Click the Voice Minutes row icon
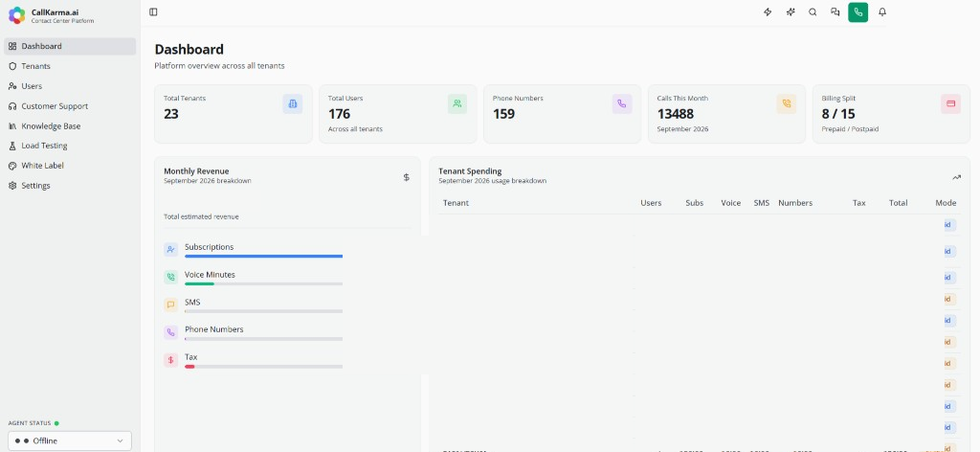The width and height of the screenshot is (980, 452). point(170,277)
